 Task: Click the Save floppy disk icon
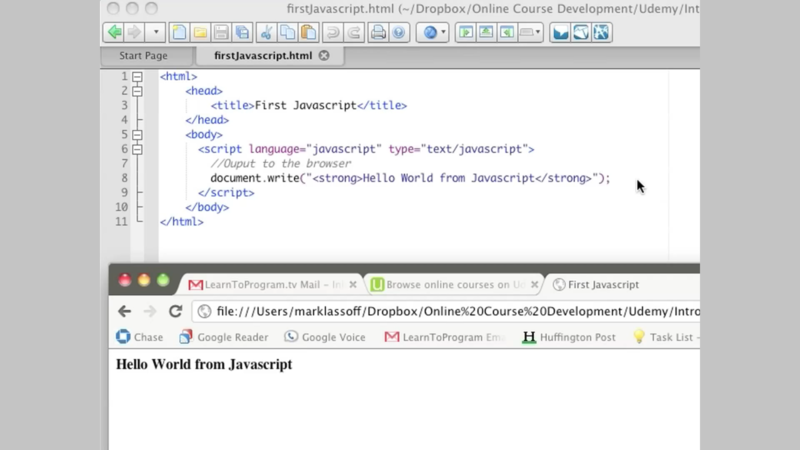[x=221, y=32]
